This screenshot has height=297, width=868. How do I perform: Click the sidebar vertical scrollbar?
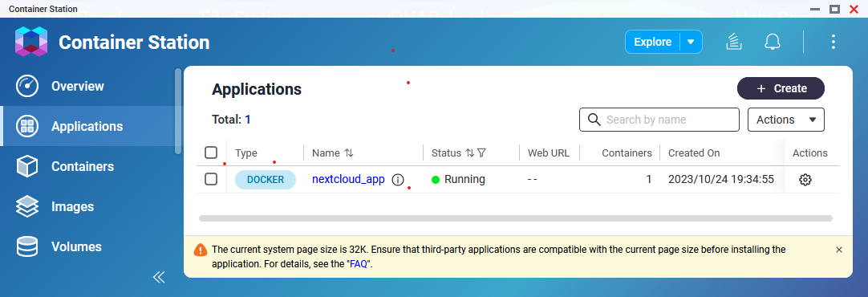pyautogui.click(x=178, y=112)
